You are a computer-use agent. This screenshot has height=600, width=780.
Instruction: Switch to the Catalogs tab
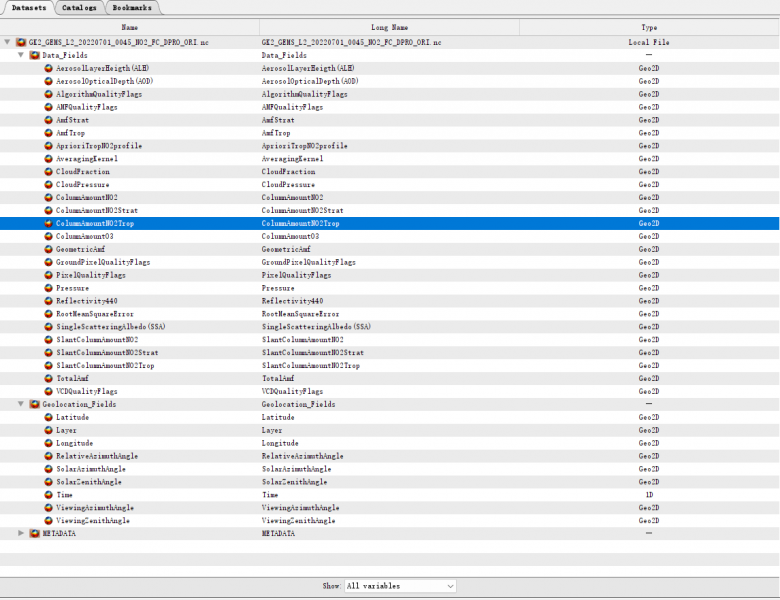tap(79, 7)
